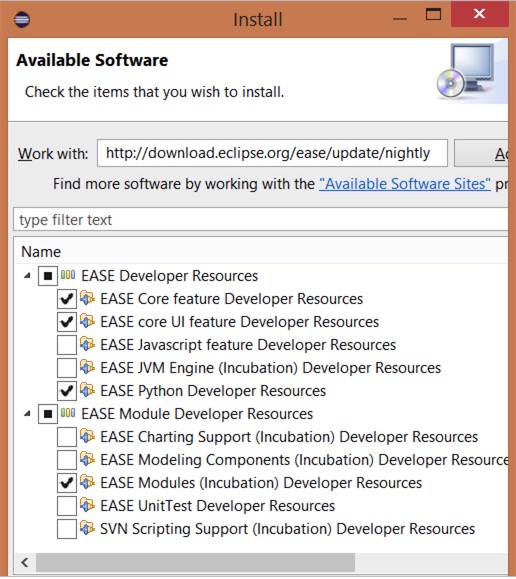Click the EASE Javascript feature row icon
Image resolution: width=516 pixels, height=579 pixels.
click(87, 344)
